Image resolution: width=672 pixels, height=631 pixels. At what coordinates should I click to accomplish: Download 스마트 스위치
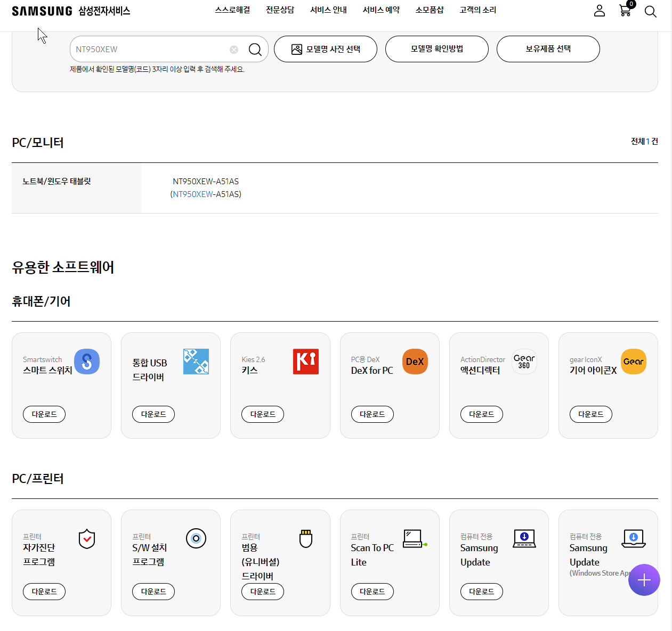point(44,414)
